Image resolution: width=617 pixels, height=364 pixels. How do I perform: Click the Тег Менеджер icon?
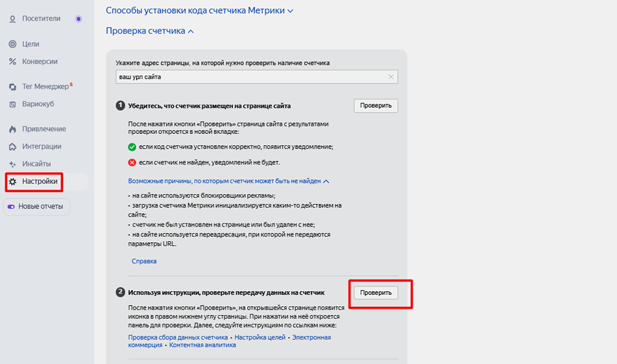pos(12,87)
